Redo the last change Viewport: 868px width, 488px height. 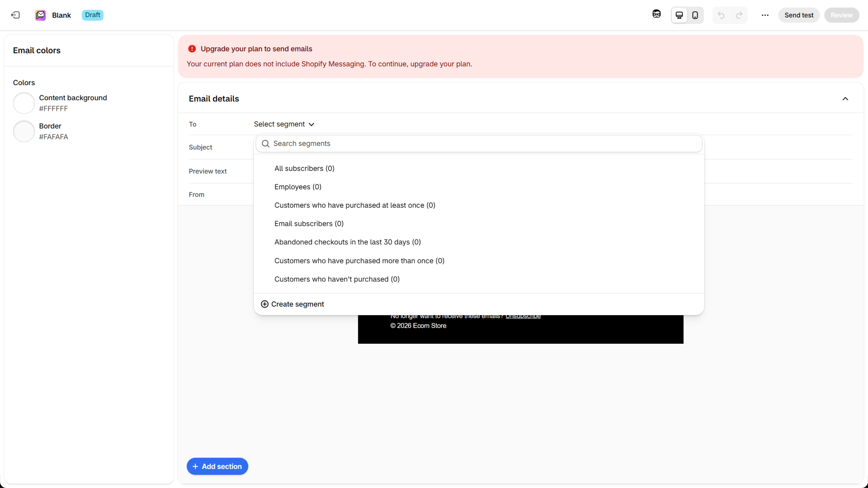[x=739, y=15]
